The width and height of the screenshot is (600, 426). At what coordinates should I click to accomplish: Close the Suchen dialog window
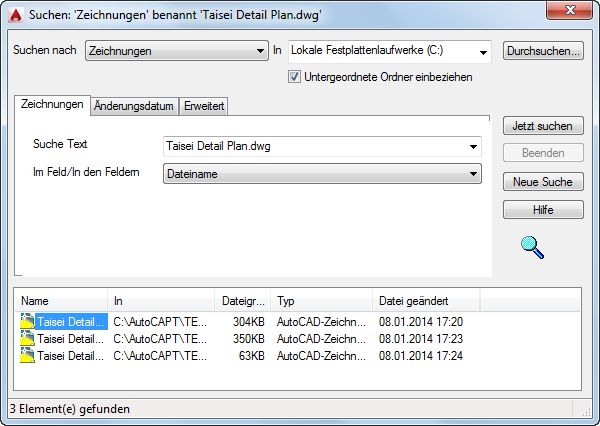(570, 10)
